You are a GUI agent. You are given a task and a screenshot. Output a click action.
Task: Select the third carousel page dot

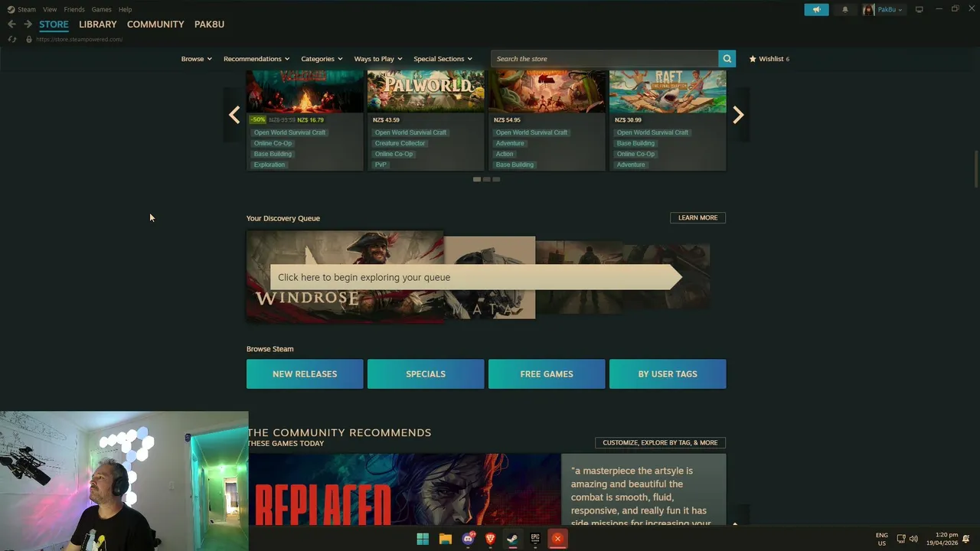[x=496, y=179]
